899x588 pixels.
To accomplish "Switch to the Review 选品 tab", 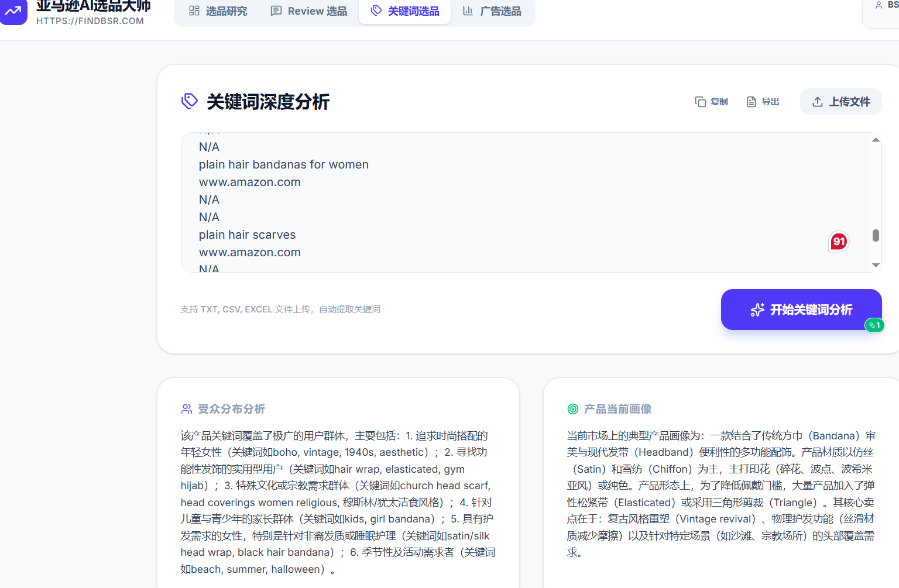I will coord(308,11).
